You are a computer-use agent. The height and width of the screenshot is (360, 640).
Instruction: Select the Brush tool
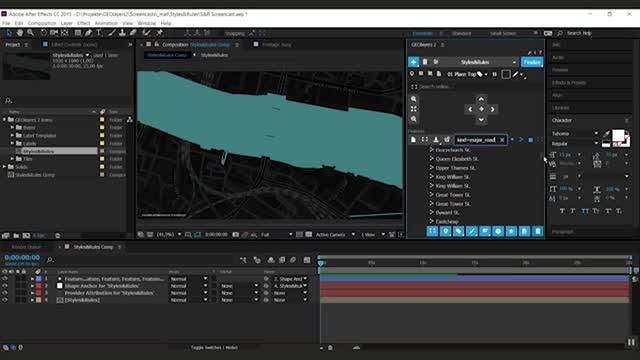[x=111, y=33]
